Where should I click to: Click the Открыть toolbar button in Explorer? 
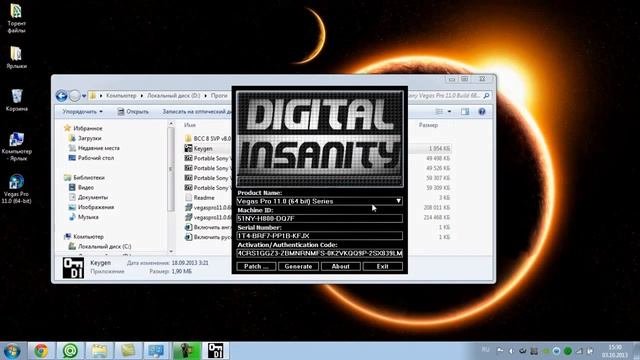pyautogui.click(x=133, y=111)
